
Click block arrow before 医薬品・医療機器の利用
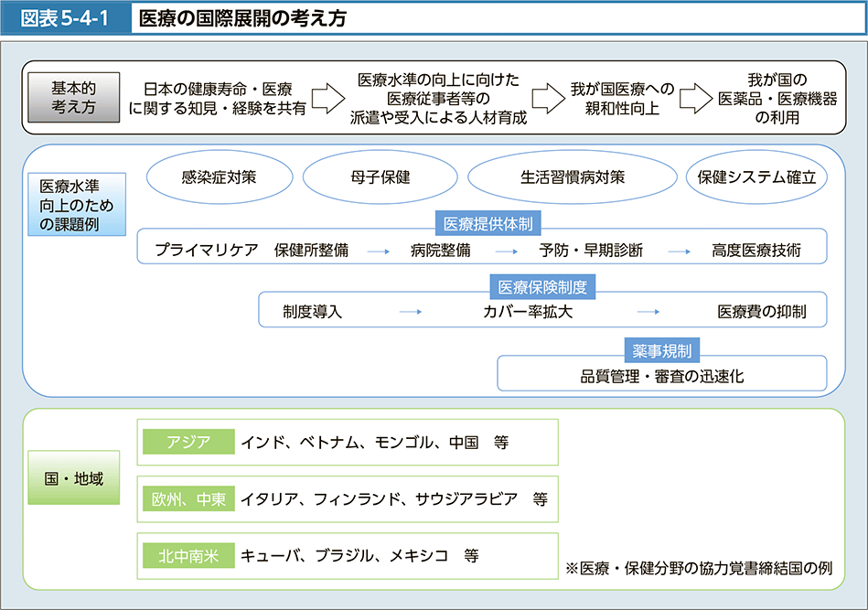pyautogui.click(x=696, y=99)
